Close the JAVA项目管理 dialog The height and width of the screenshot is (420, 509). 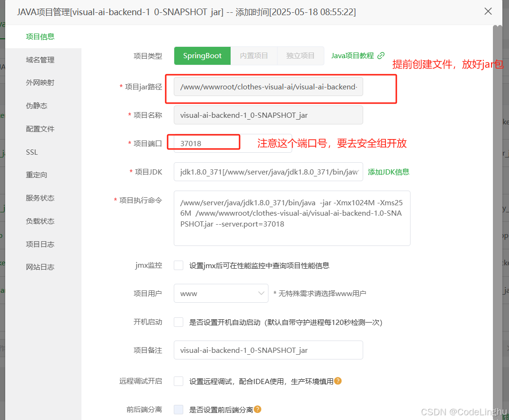(488, 11)
